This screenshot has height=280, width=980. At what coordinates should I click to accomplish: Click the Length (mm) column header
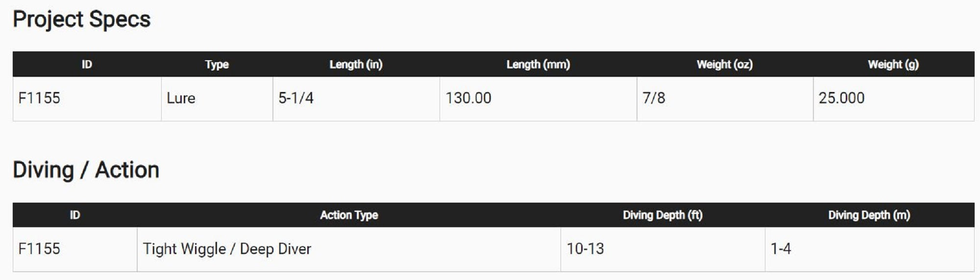click(538, 64)
